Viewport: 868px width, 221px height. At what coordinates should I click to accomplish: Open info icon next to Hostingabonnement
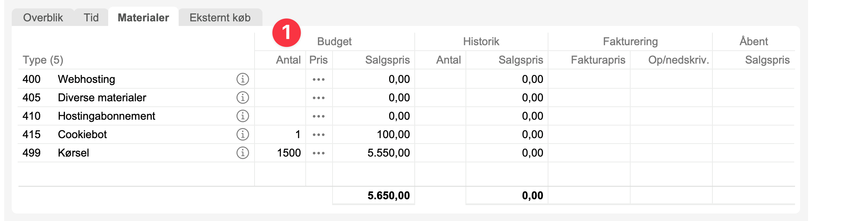coord(242,116)
